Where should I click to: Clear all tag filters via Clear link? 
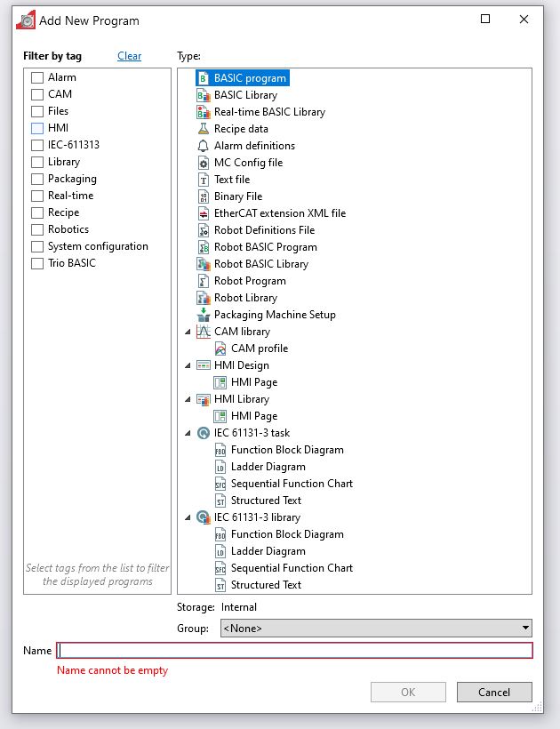pyautogui.click(x=129, y=56)
